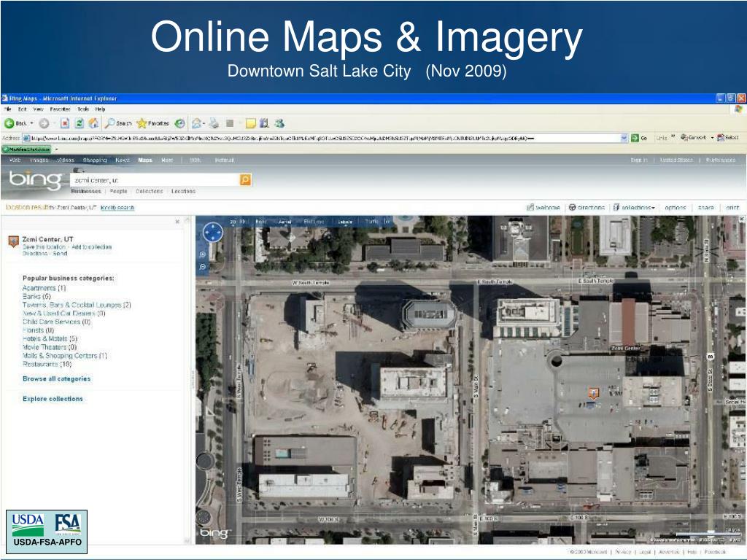The width and height of the screenshot is (747, 560).
Task: Select the Bird's eye map view
Action: (314, 222)
